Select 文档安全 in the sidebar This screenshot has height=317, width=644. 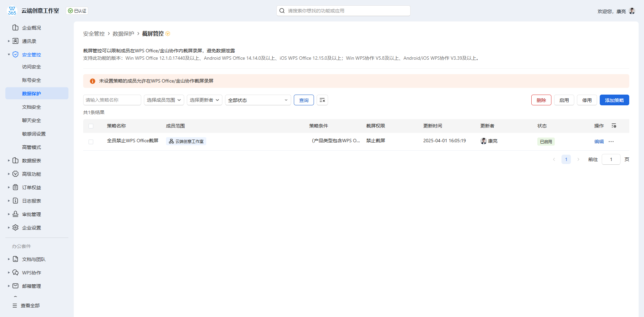coord(31,107)
